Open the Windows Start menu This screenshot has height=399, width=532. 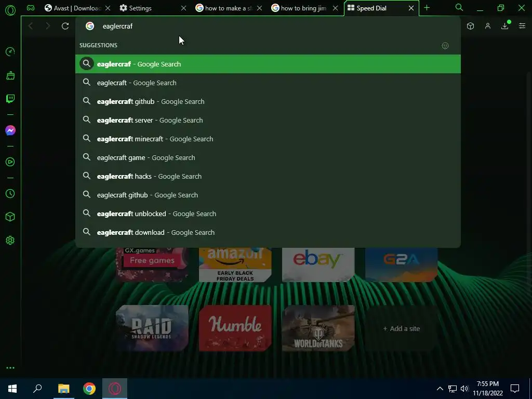(12, 389)
